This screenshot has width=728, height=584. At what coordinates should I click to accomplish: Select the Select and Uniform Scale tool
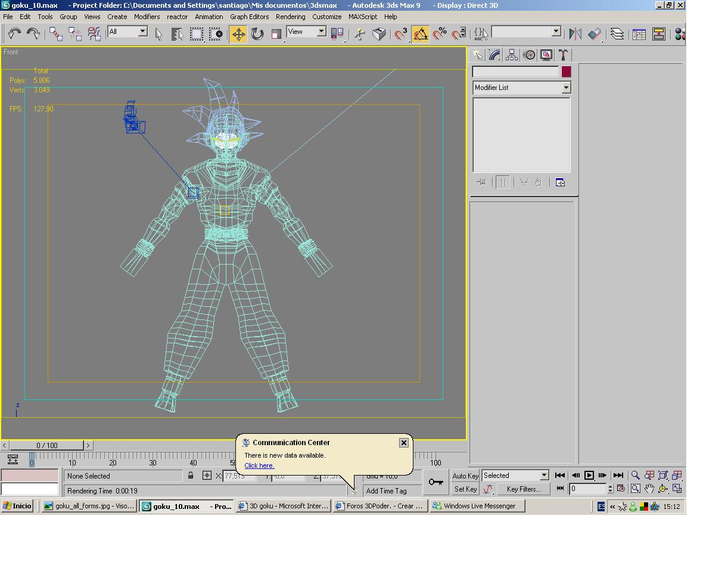(276, 34)
